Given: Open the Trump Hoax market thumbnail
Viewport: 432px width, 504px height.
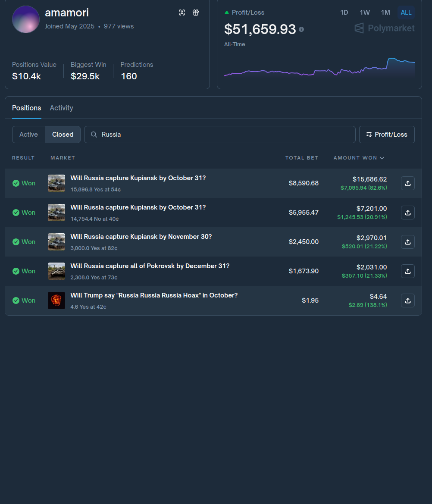Looking at the screenshot, I should 56,301.
